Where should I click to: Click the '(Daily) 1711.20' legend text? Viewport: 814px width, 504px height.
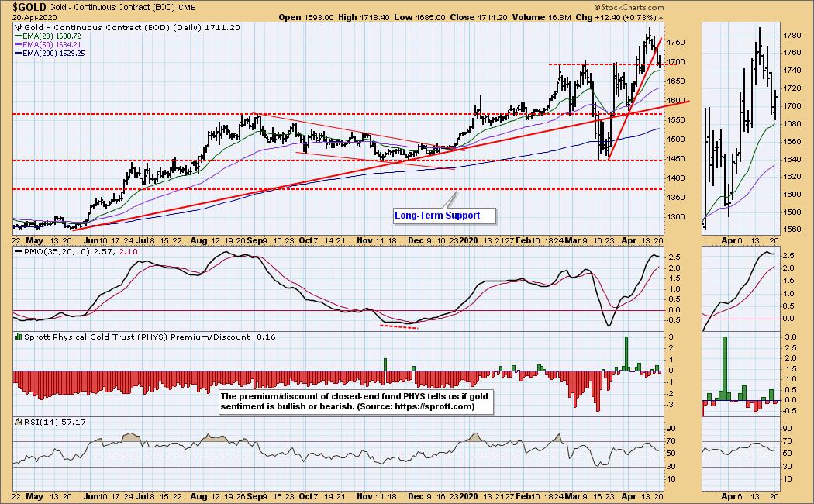coord(206,27)
